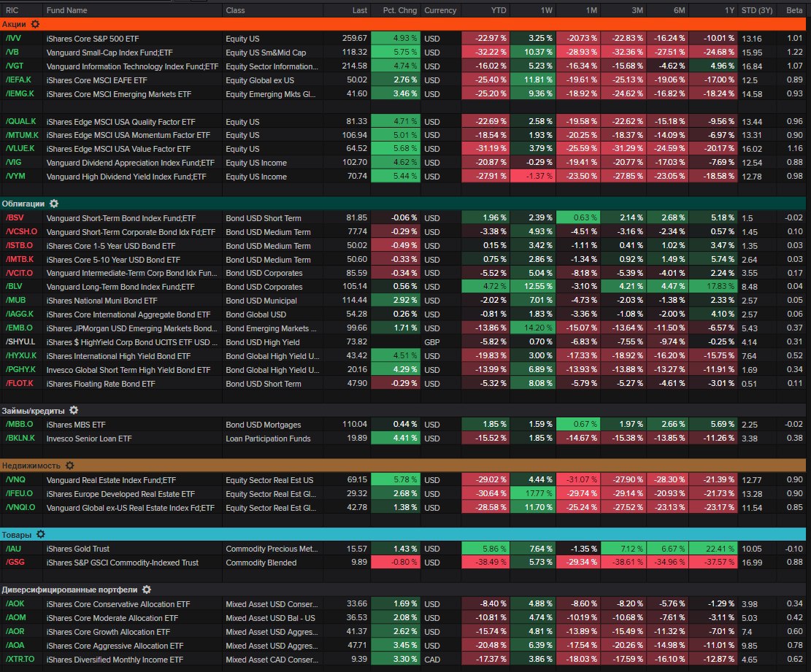Sort by 3M column header
This screenshot has height=672, width=811.
point(637,10)
